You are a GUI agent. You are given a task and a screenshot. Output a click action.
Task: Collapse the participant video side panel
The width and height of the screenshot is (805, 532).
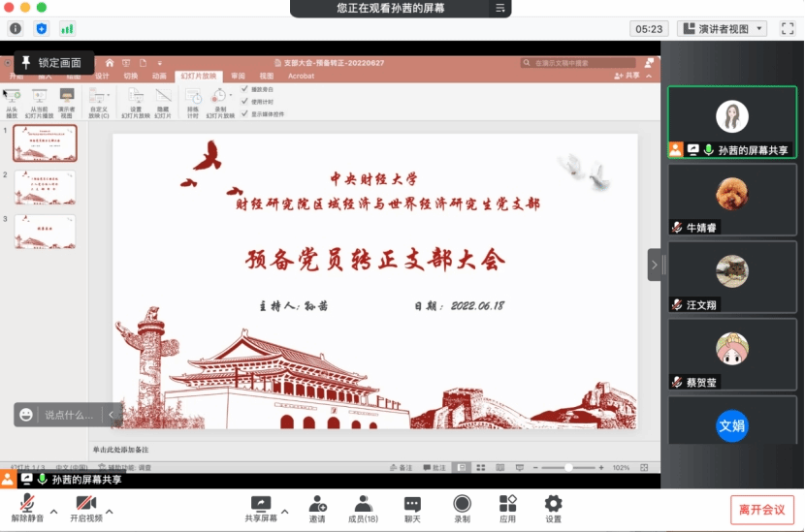(x=655, y=265)
